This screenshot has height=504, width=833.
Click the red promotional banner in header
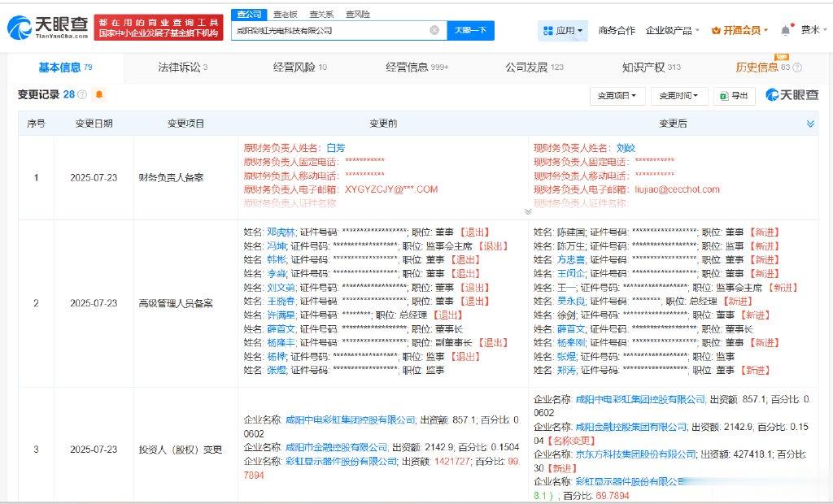coord(159,28)
